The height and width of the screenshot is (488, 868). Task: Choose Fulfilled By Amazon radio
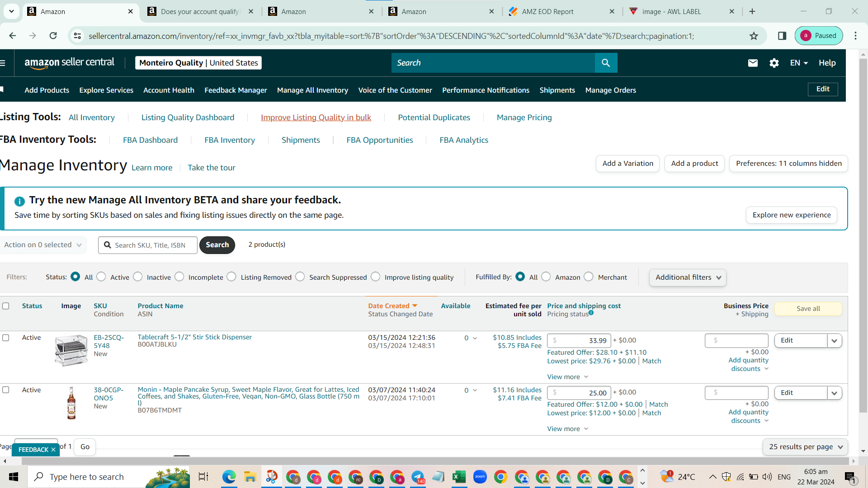tap(546, 277)
